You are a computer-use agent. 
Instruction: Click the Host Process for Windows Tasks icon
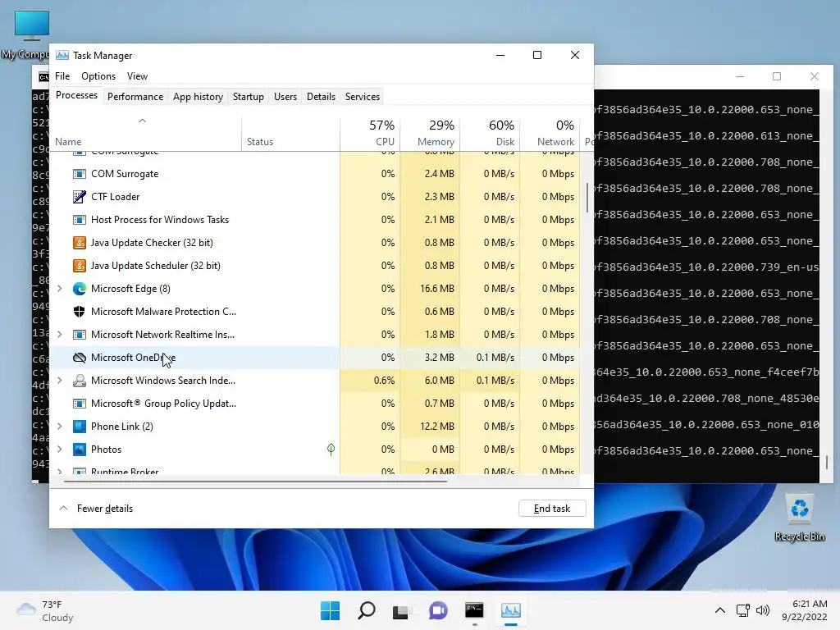click(x=80, y=220)
